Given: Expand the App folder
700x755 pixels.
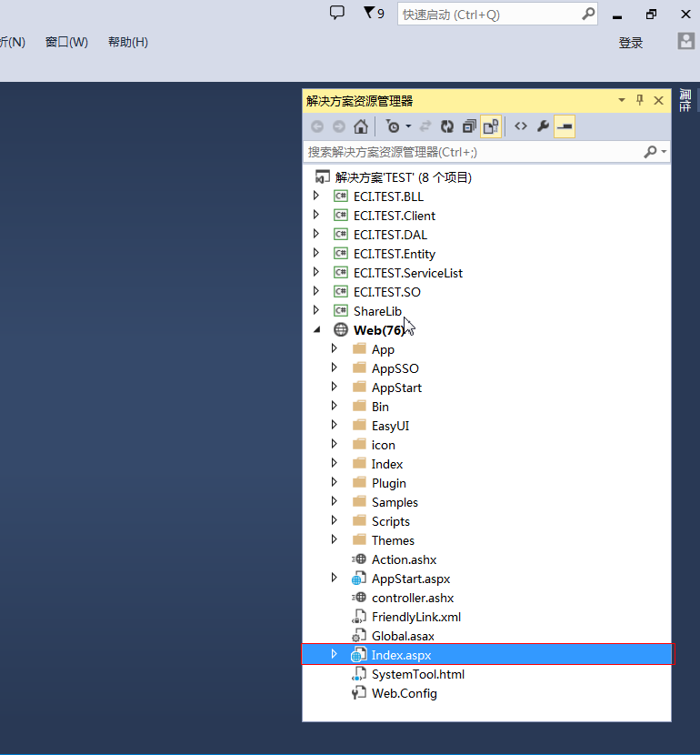Looking at the screenshot, I should click(335, 348).
